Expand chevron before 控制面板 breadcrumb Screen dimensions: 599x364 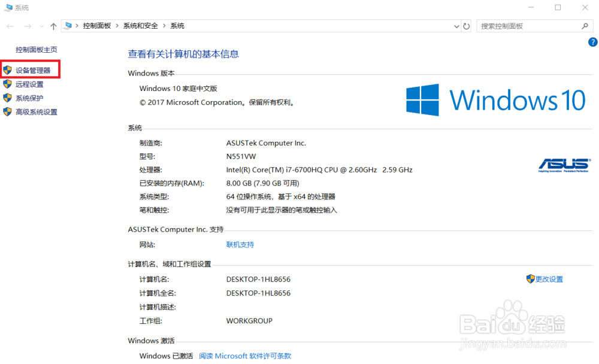(77, 26)
